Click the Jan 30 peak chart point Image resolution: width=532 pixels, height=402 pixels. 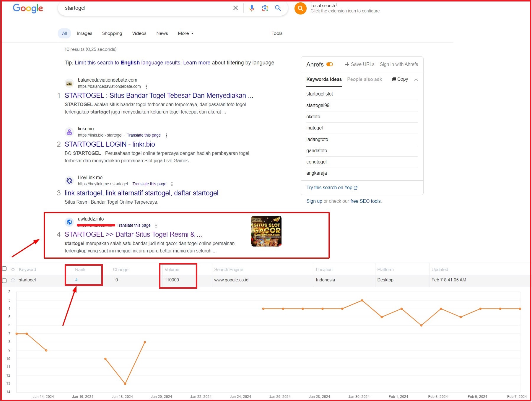[362, 300]
